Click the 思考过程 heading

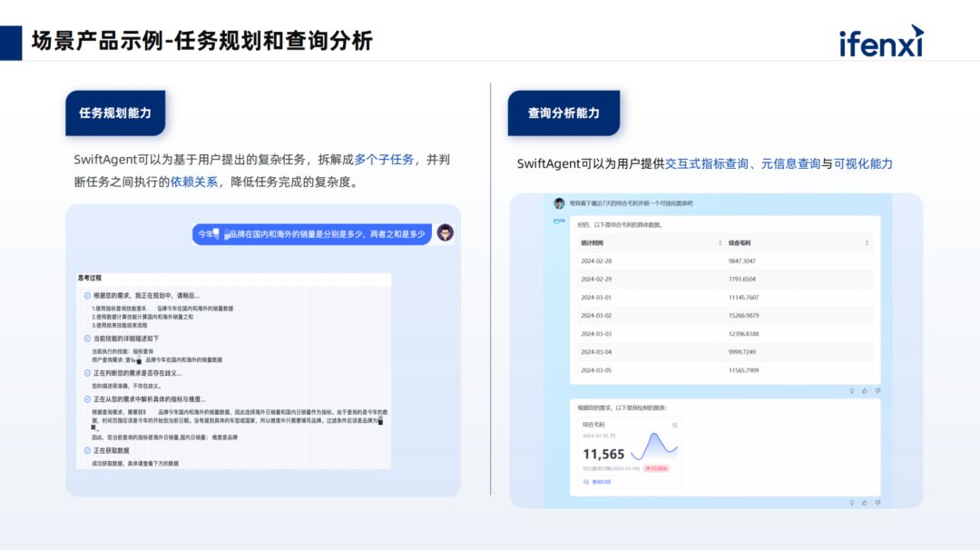[x=89, y=278]
